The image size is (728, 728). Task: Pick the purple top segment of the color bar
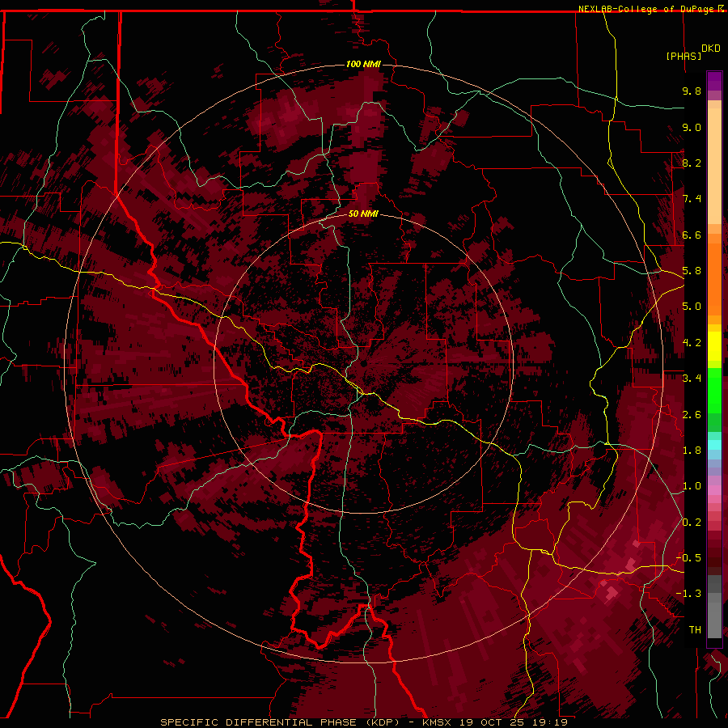(714, 81)
